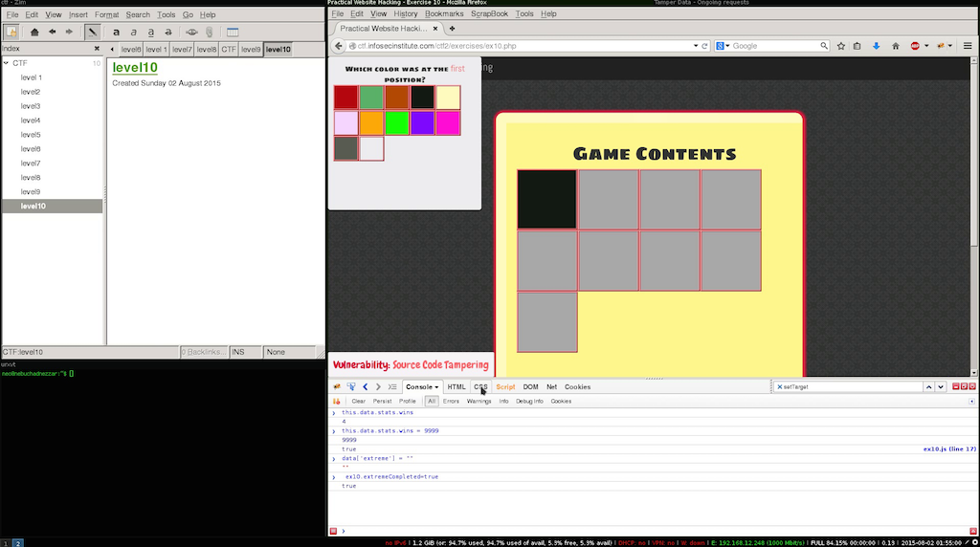Viewport: 980px width, 547px height.
Task: Toggle the Zim notebook editable pencil icon
Action: click(x=92, y=32)
